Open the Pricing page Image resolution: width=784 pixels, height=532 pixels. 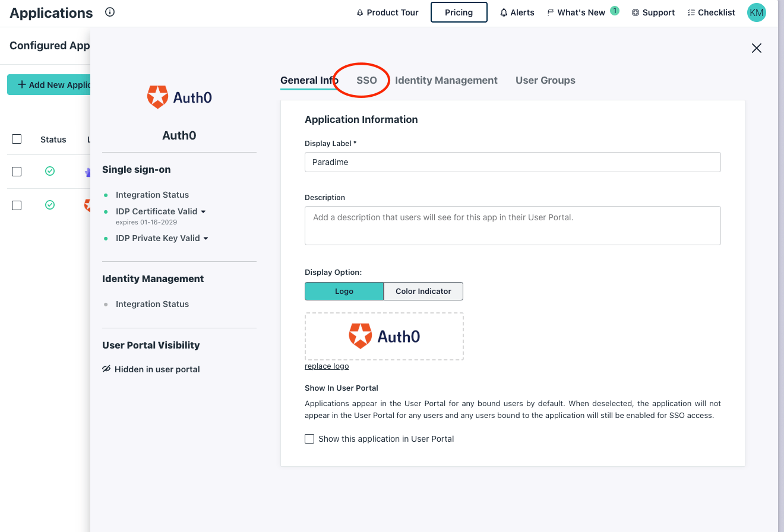tap(459, 12)
